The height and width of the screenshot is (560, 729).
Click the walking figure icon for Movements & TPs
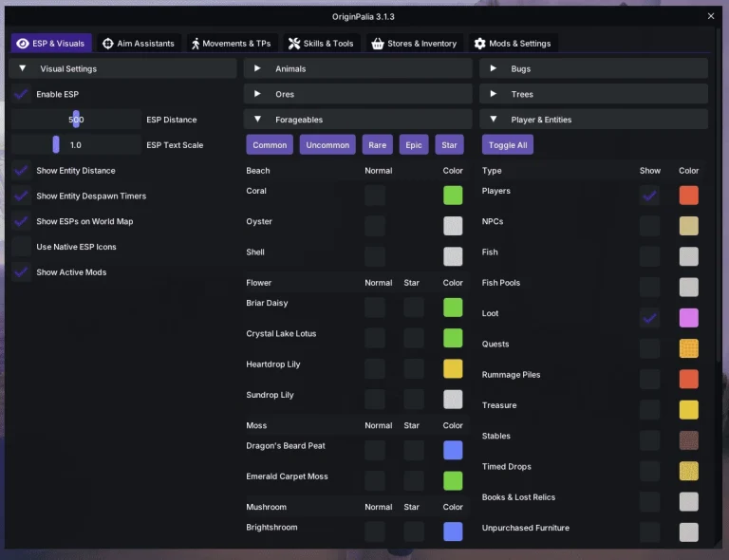(x=196, y=44)
